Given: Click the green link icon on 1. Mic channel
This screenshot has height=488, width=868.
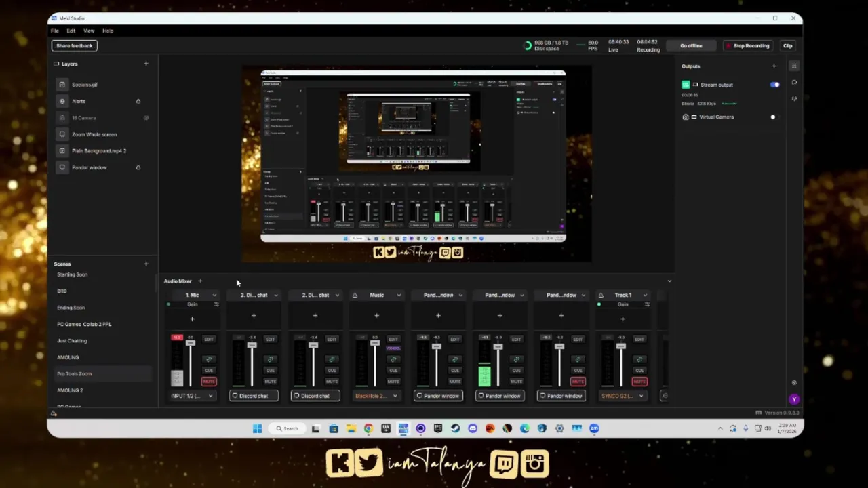Looking at the screenshot, I should point(209,359).
